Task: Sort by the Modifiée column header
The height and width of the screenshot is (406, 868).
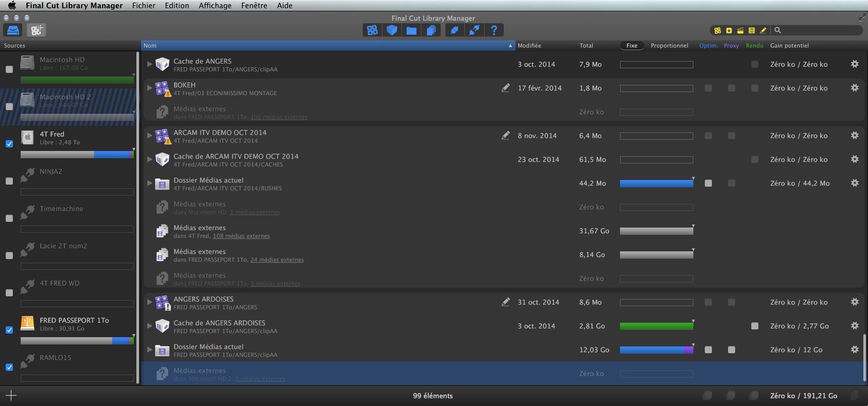Action: (x=530, y=46)
